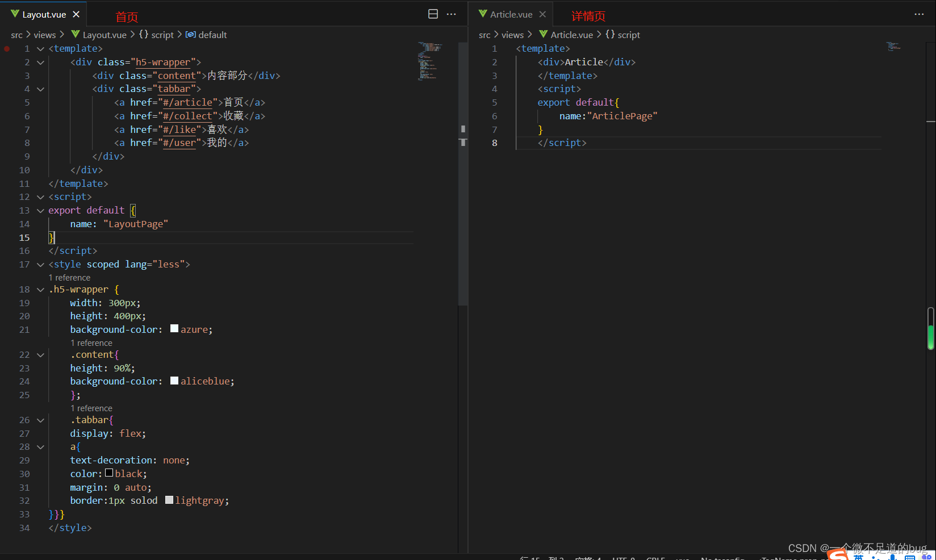The image size is (936, 560).
Task: Split the left editor layout
Action: [433, 14]
